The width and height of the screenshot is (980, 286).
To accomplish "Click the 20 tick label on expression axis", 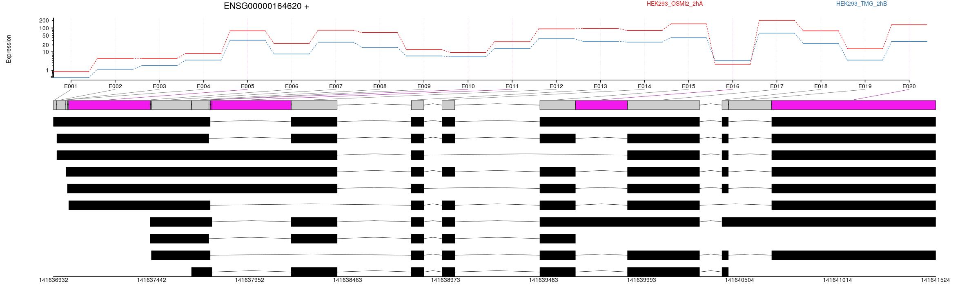I will (x=45, y=45).
